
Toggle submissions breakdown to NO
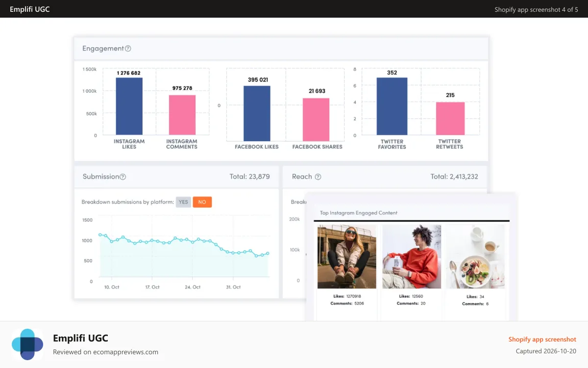pyautogui.click(x=202, y=202)
